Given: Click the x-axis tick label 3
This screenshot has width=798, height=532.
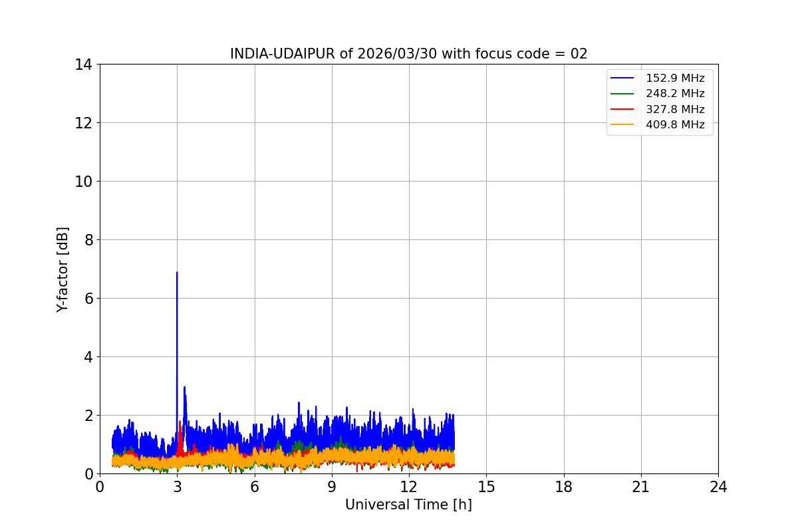Looking at the screenshot, I should coord(177,487).
